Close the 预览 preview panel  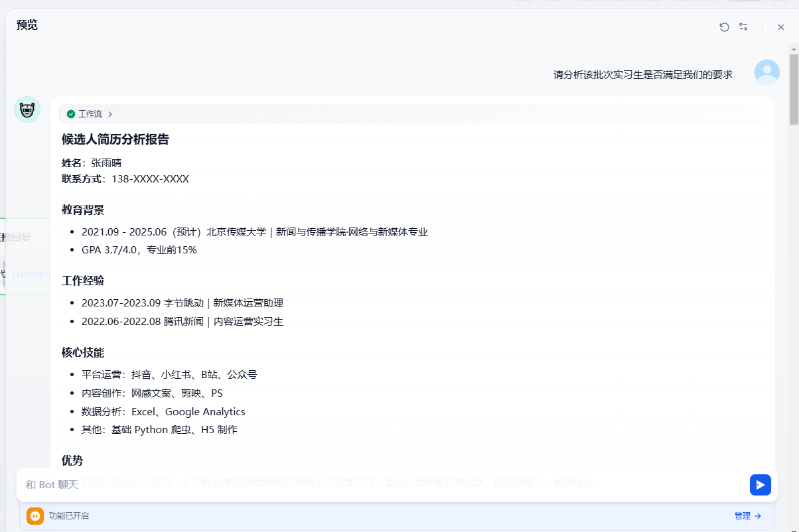click(781, 27)
